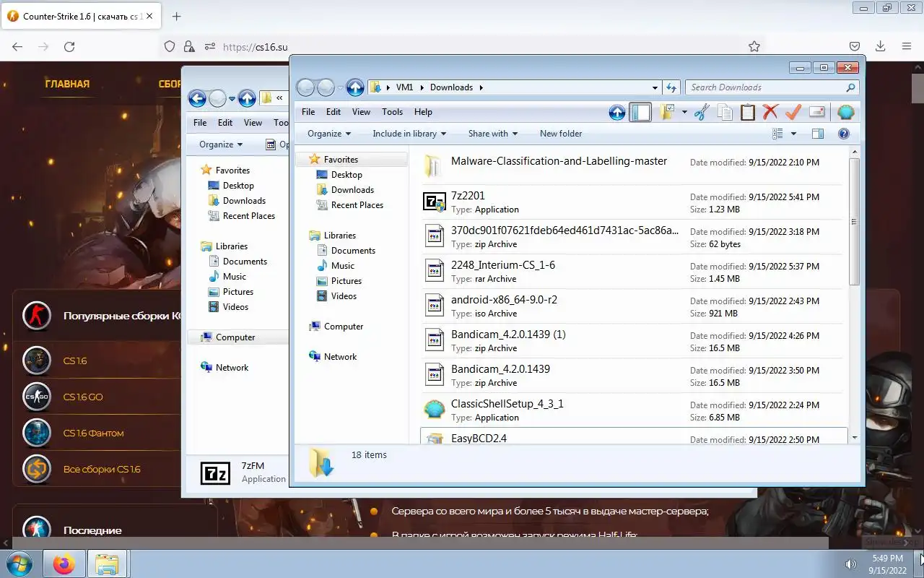Click the volume speaker tray icon
924x578 pixels.
pos(851,564)
